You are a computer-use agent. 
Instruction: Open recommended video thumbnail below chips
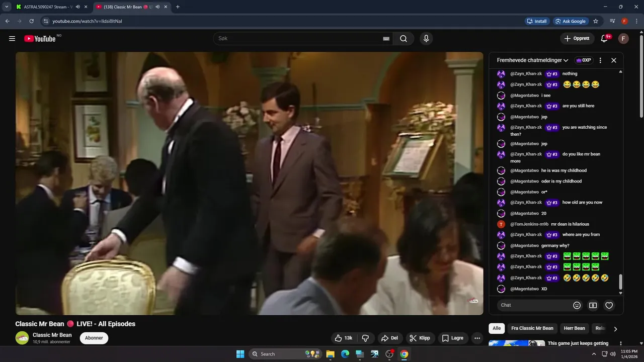click(x=517, y=343)
